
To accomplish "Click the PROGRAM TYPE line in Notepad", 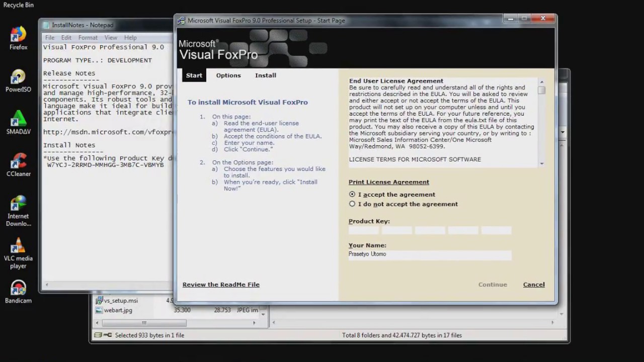I will (x=98, y=60).
